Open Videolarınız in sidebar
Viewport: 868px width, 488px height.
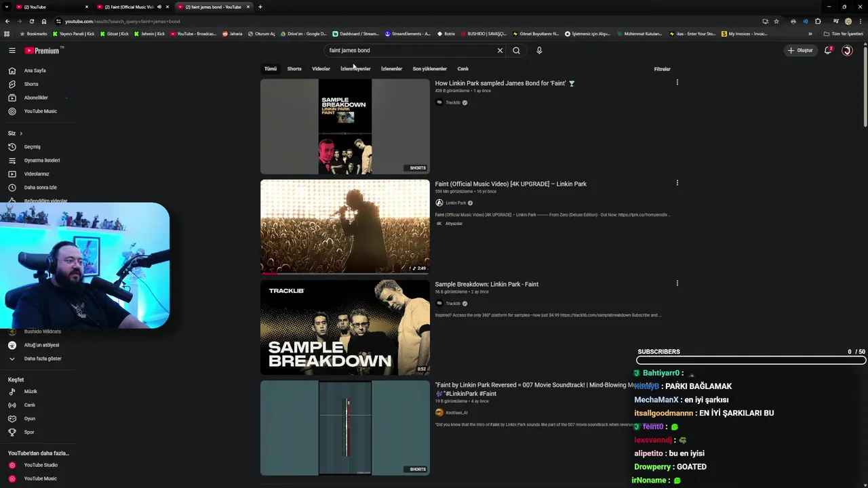tap(37, 174)
